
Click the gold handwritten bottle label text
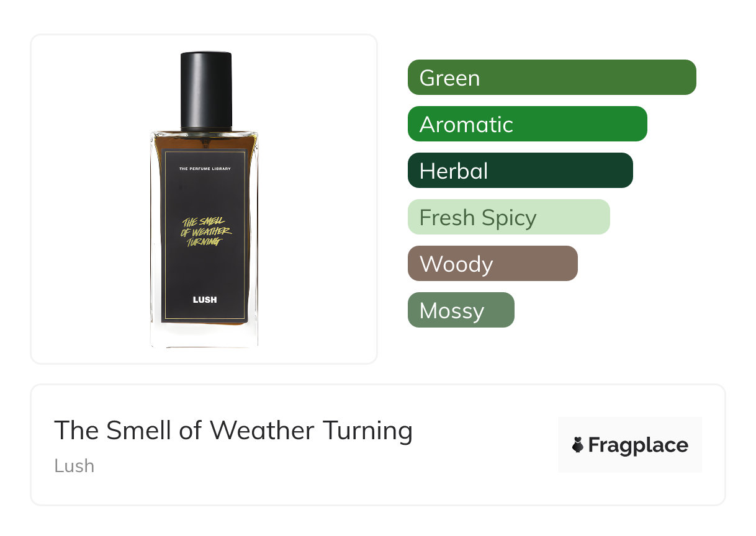[205, 232]
